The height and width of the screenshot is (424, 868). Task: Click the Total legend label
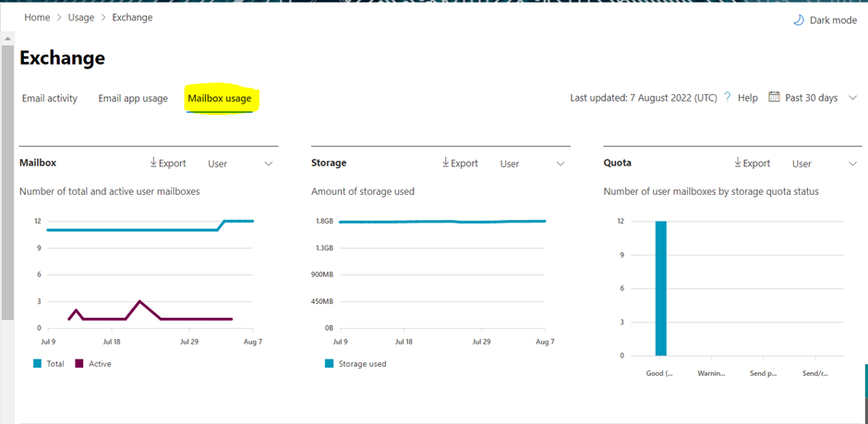55,364
